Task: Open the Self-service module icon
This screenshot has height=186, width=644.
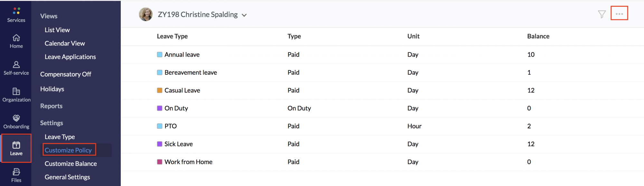Action: coord(16,65)
